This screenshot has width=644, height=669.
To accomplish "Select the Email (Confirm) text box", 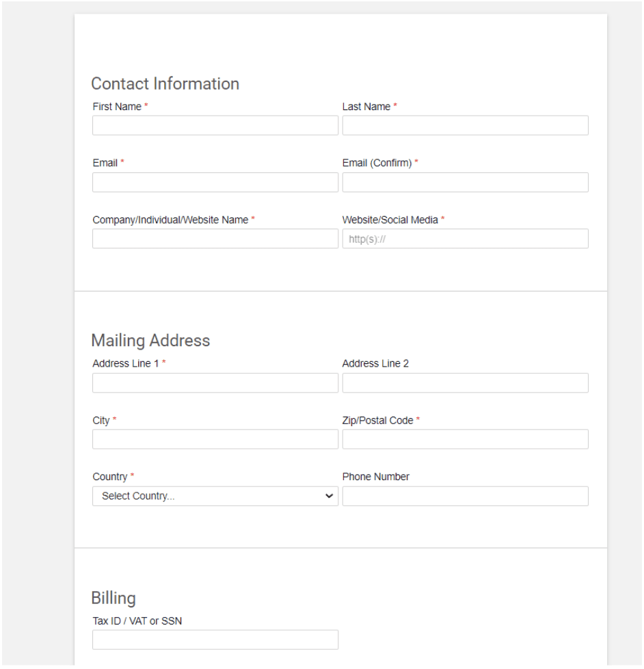I will (x=465, y=183).
